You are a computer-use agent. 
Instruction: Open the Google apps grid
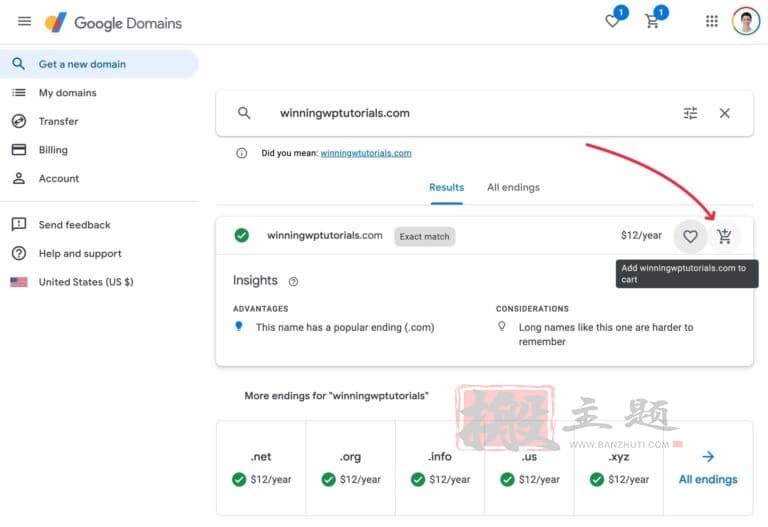[x=712, y=21]
